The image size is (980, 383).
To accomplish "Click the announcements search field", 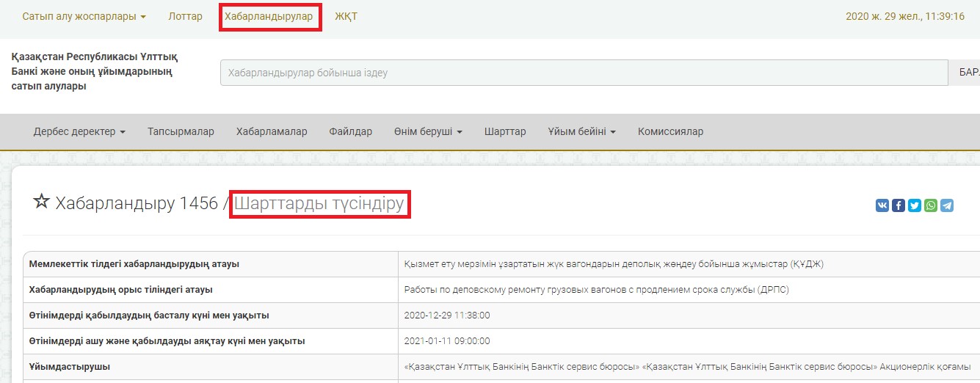I will pos(584,73).
